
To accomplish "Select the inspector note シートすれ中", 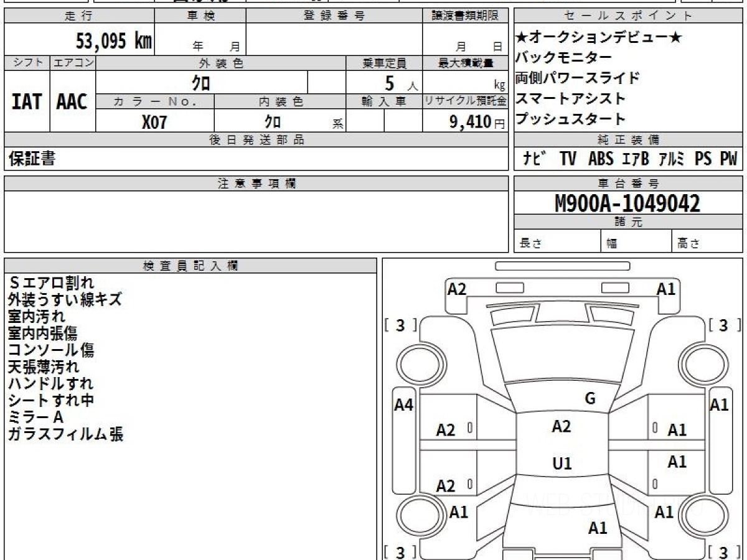I will (51, 401).
